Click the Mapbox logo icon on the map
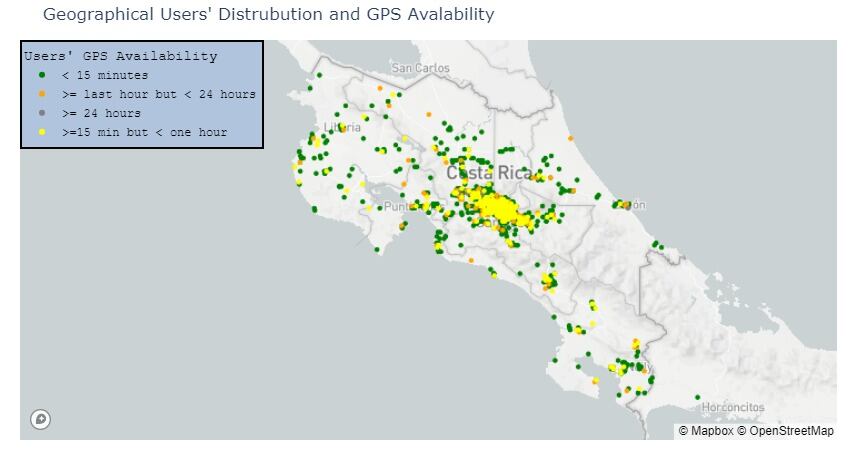This screenshot has height=450, width=857. 40,420
